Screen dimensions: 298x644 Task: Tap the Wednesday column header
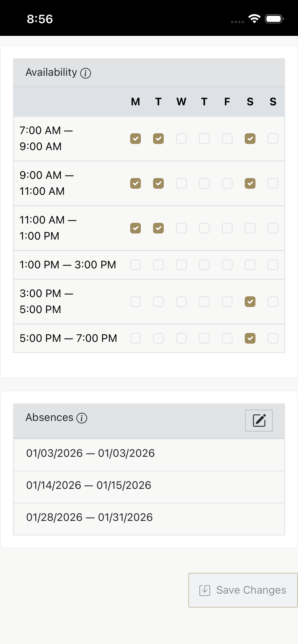pos(181,102)
